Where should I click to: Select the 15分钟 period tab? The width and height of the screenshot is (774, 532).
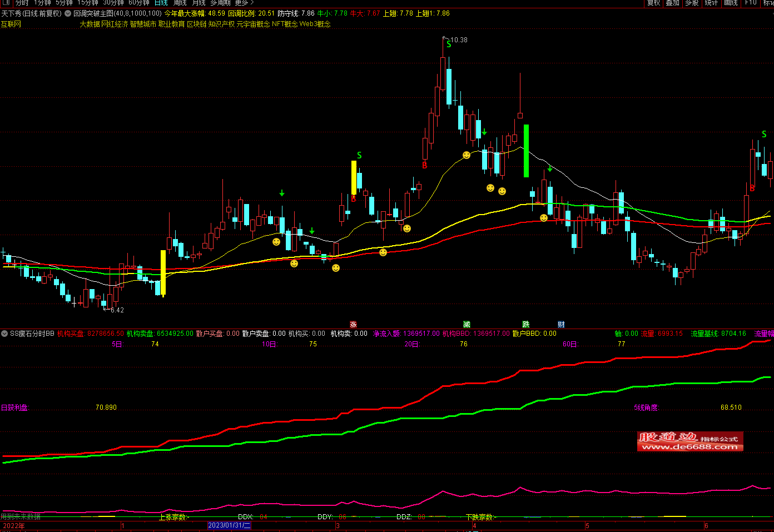[x=88, y=3]
